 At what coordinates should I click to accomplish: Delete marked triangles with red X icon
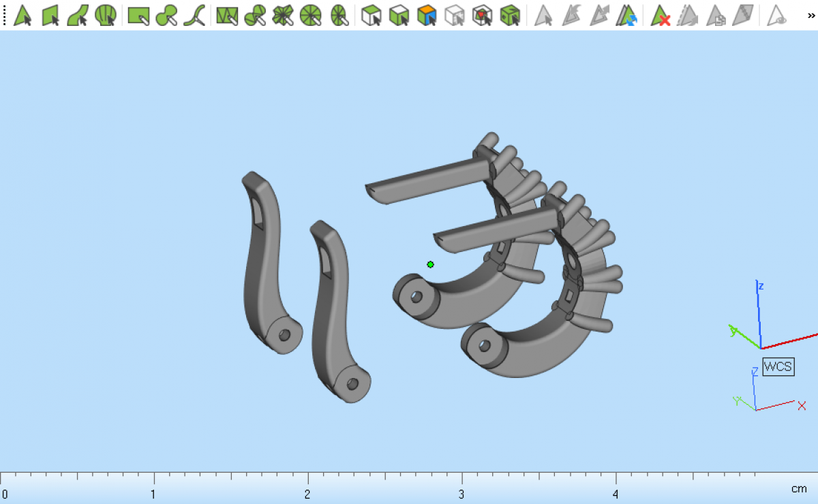(660, 15)
